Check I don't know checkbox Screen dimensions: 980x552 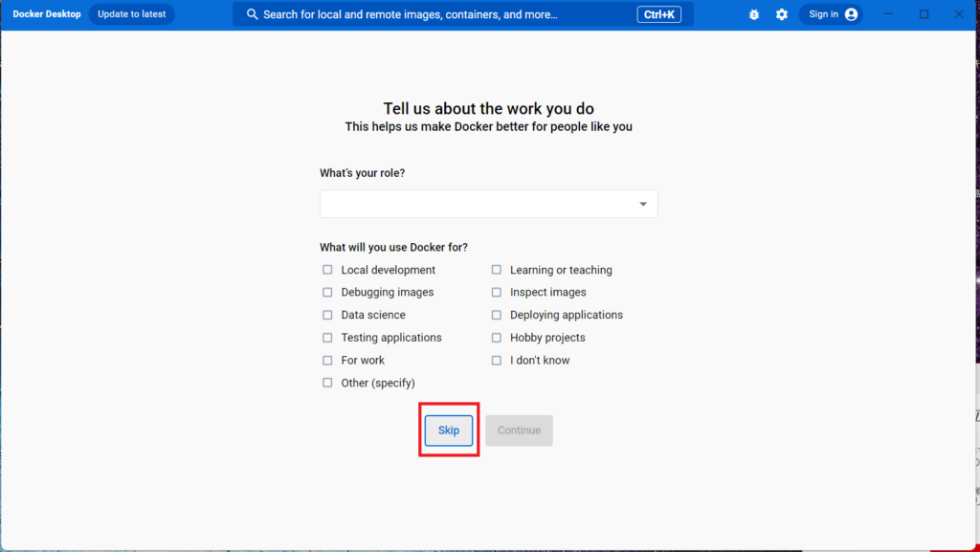tap(497, 361)
